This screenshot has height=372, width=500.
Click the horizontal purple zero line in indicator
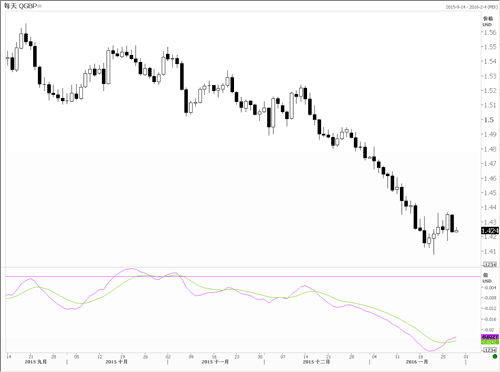[x=243, y=276]
